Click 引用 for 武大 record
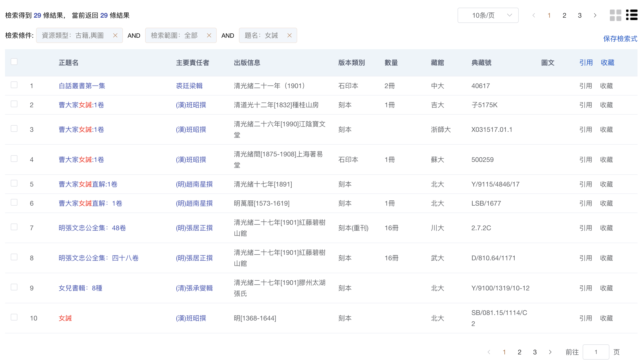Viewport: 644px width, 363px height. coord(586,258)
